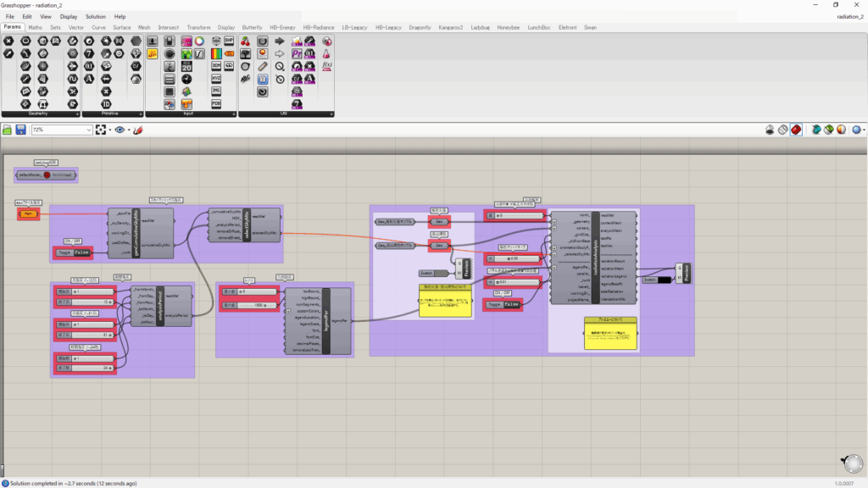Click the shaded preview mode red icon
868x488 pixels.
pyautogui.click(x=797, y=130)
